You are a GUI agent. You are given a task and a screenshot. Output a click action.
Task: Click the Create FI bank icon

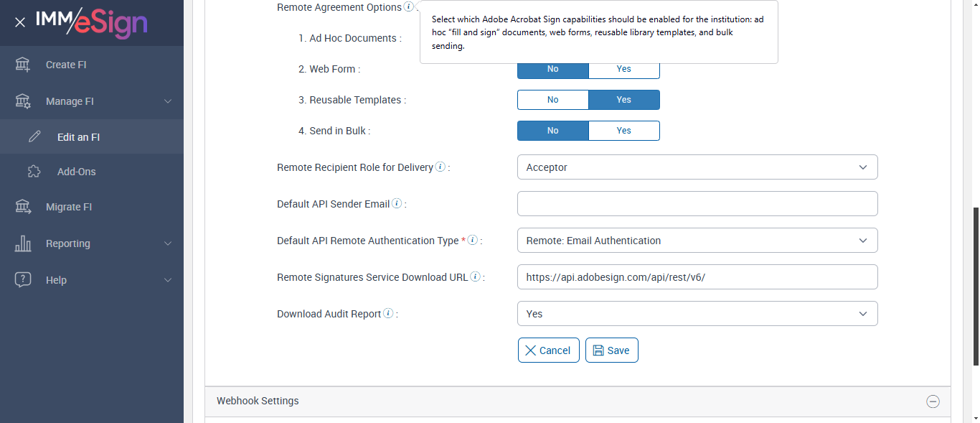pos(23,65)
